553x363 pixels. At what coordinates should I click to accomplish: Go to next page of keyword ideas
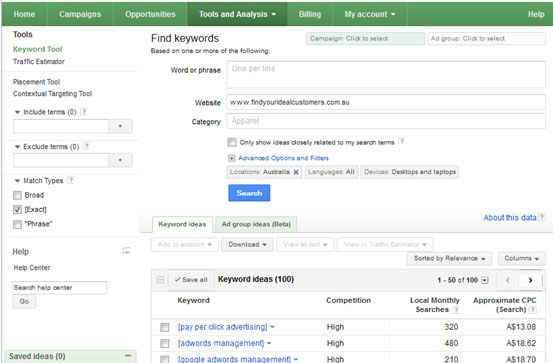(530, 280)
